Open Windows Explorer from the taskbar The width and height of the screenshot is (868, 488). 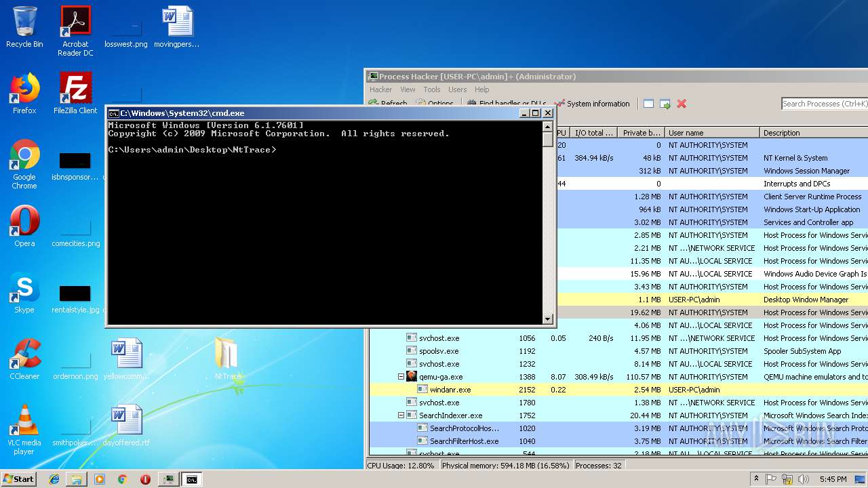click(77, 479)
